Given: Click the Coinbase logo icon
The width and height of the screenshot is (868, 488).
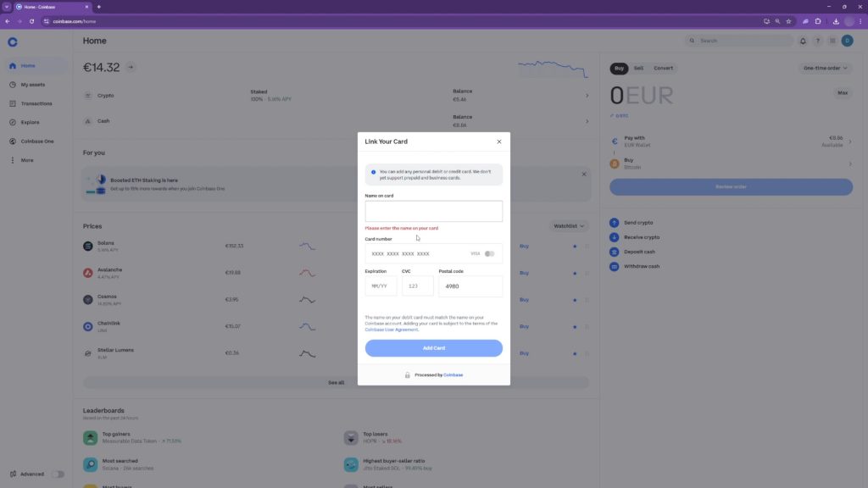Looking at the screenshot, I should pyautogui.click(x=13, y=42).
